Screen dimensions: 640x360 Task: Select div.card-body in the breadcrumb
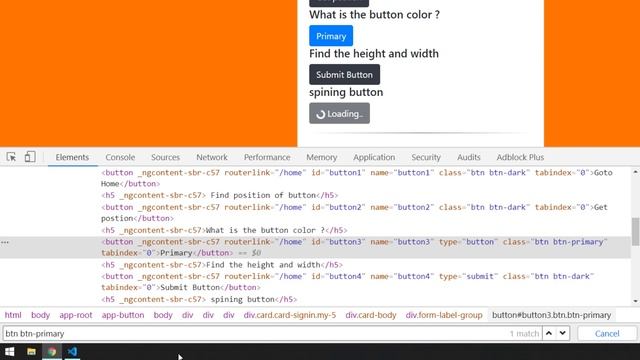[371, 315]
